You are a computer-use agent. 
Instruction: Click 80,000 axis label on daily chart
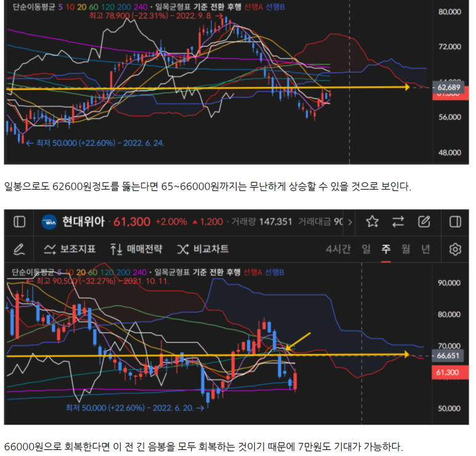[450, 12]
